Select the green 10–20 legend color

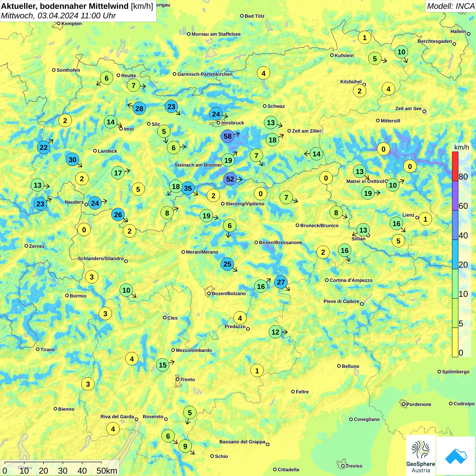tap(455, 284)
